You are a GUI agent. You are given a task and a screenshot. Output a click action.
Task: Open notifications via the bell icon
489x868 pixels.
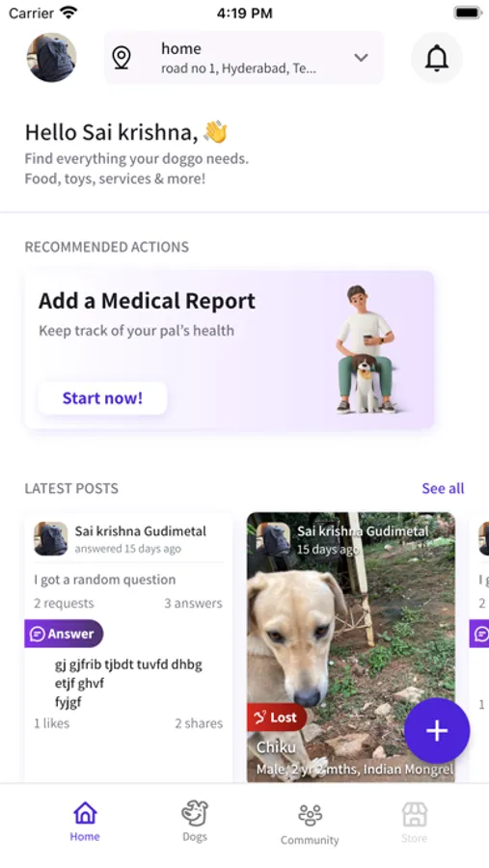click(436, 58)
